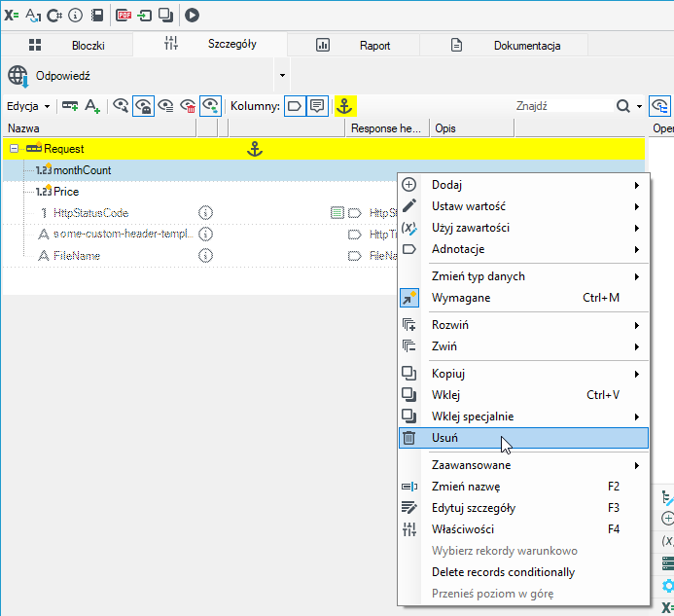Image resolution: width=674 pixels, height=616 pixels.
Task: Expand the Zmień typ danych submenu
Action: [523, 276]
